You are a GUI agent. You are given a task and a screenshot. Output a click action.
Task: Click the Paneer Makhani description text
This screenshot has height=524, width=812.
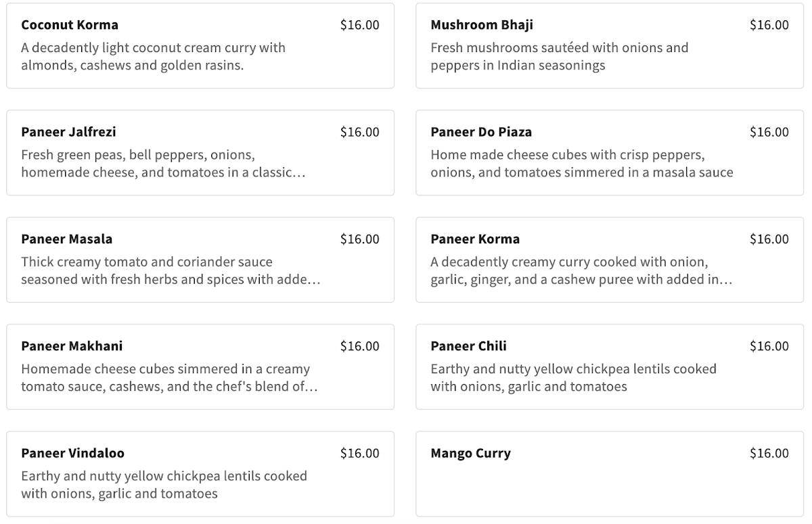tap(169, 378)
